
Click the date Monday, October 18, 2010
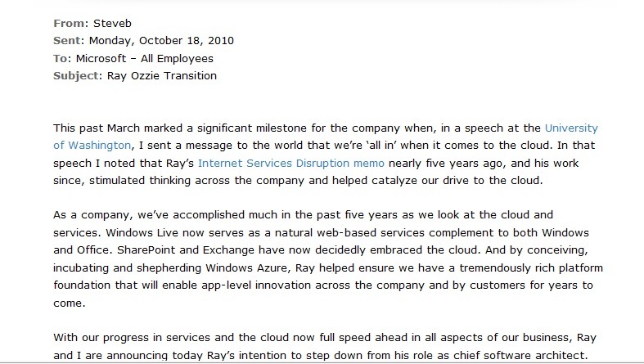tap(161, 41)
